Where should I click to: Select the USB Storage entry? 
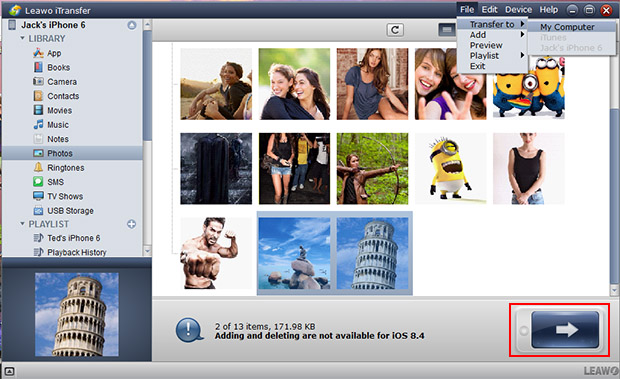(70, 211)
